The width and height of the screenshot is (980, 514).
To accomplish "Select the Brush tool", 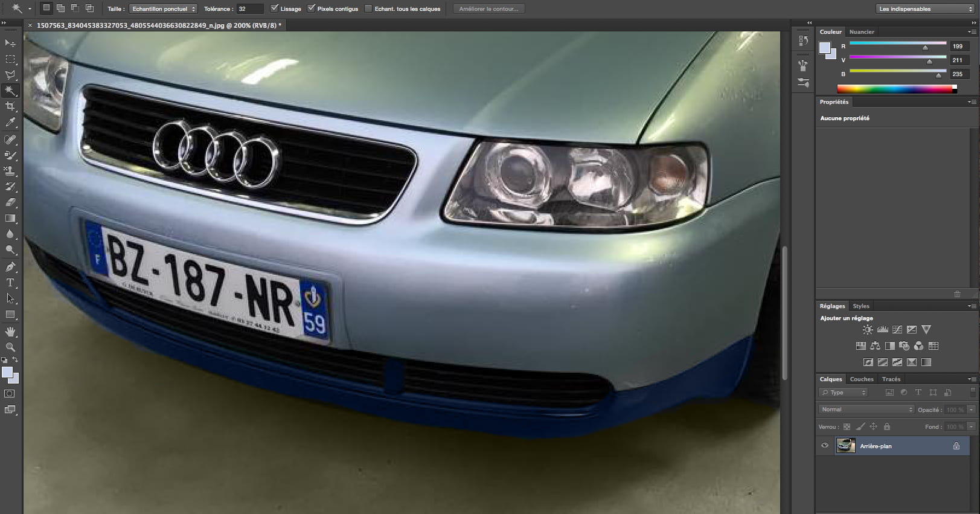I will [x=10, y=155].
